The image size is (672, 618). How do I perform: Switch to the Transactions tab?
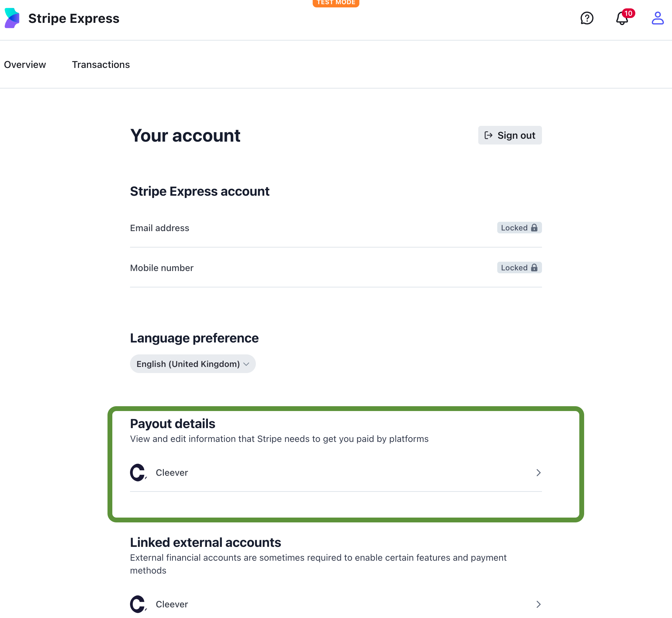(x=101, y=65)
